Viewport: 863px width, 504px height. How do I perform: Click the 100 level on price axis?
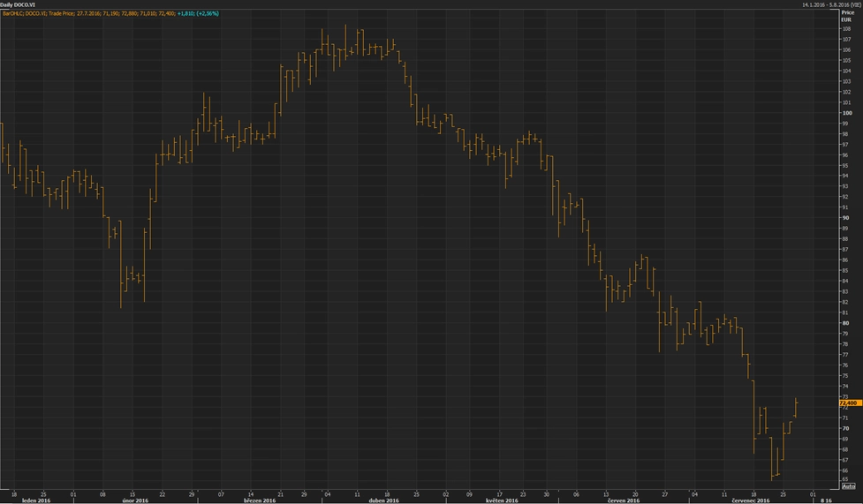coord(847,113)
